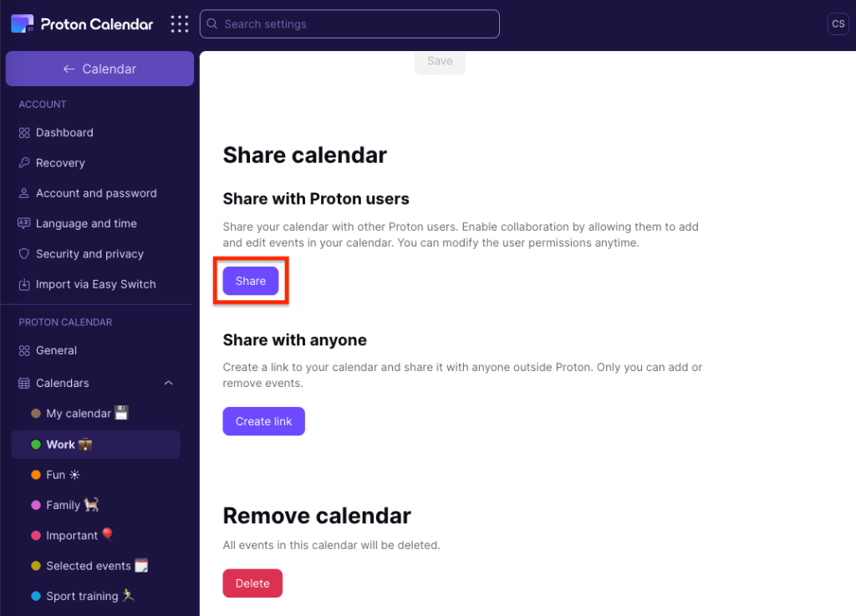Open the Dashboard settings page
Screen dimensions: 856x616
pyautogui.click(x=64, y=132)
